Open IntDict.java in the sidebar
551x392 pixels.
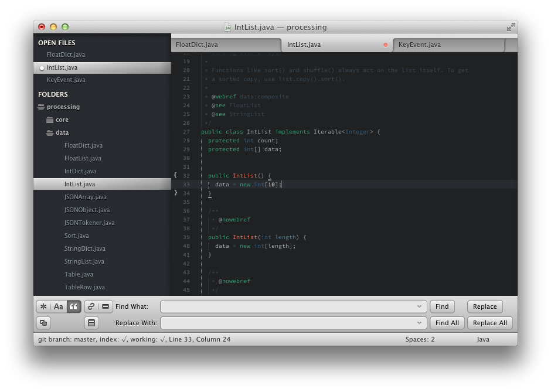(x=80, y=172)
